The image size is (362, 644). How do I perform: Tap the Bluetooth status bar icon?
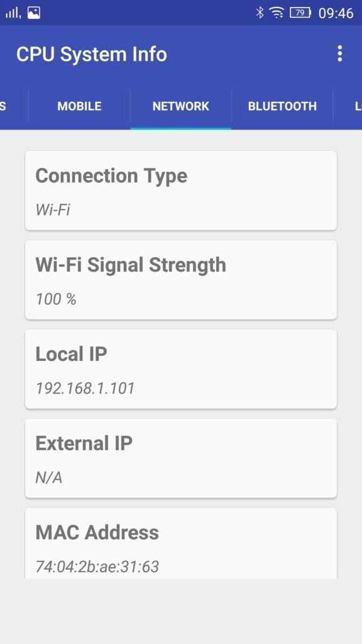tap(260, 13)
